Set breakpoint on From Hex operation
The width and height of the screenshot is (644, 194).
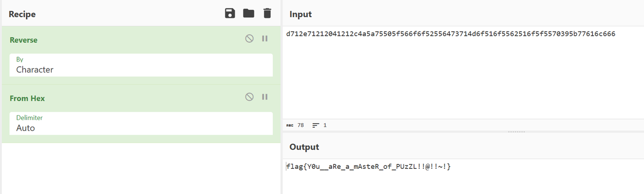tap(265, 97)
